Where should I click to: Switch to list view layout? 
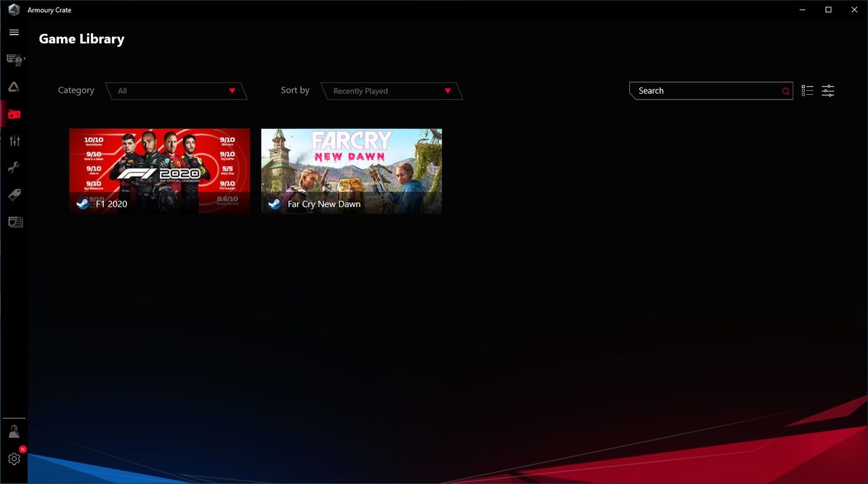click(x=807, y=91)
